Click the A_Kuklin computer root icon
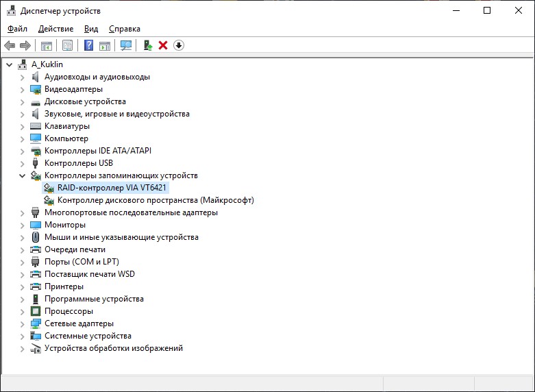Viewport: 535px width, 392px height. tap(22, 64)
